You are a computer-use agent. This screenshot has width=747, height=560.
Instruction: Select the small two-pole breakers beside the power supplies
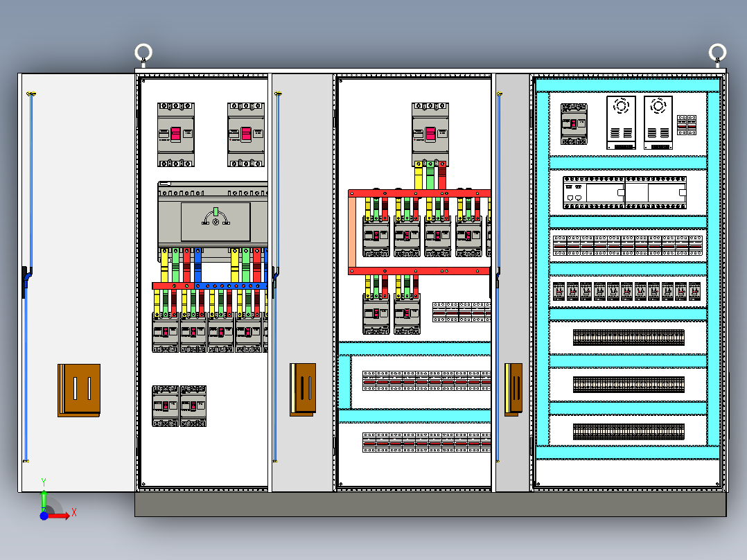click(687, 125)
